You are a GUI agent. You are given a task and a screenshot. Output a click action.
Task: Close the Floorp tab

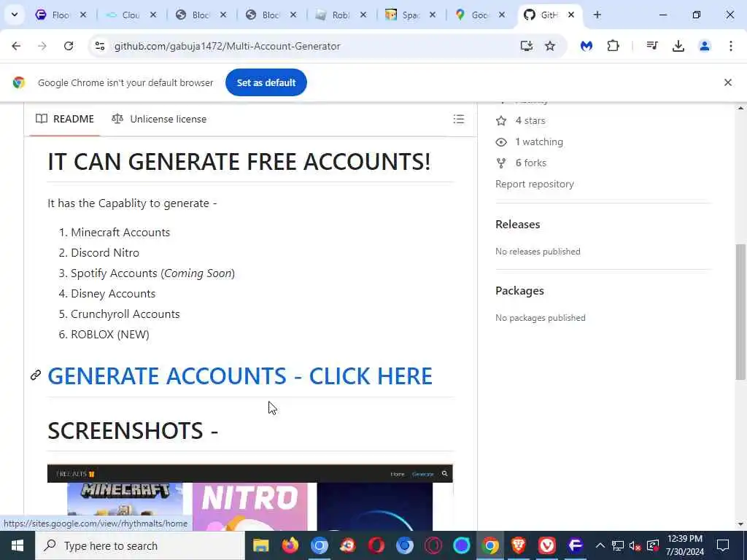[x=83, y=15]
